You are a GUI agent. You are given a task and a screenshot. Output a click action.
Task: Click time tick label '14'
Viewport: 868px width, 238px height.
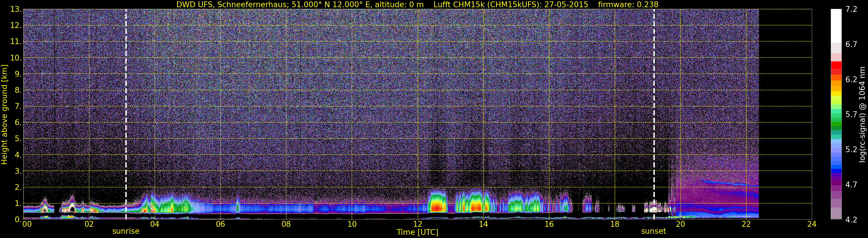click(483, 224)
